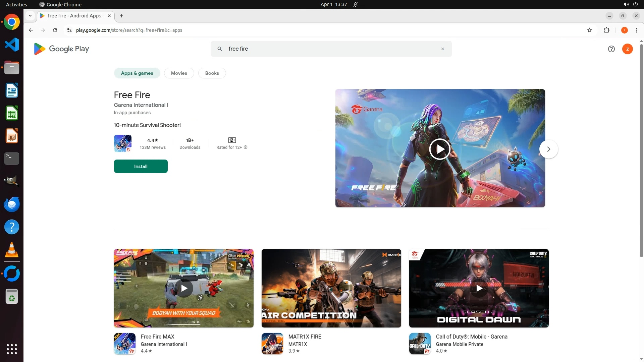644x362 pixels.
Task: Click the search magnifier icon
Action: click(220, 49)
